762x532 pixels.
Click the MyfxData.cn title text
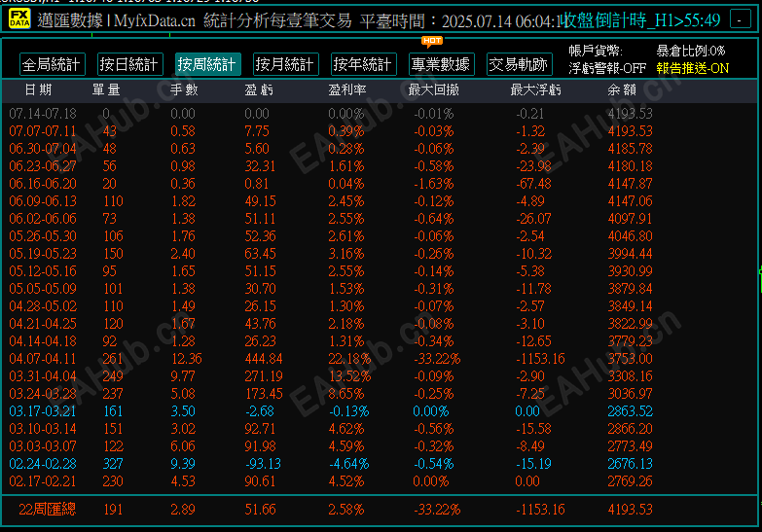155,20
